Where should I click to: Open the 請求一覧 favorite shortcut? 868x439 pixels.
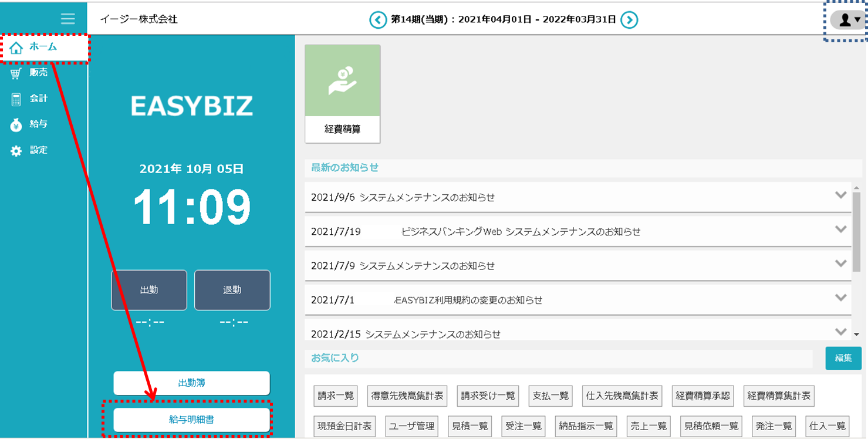336,396
